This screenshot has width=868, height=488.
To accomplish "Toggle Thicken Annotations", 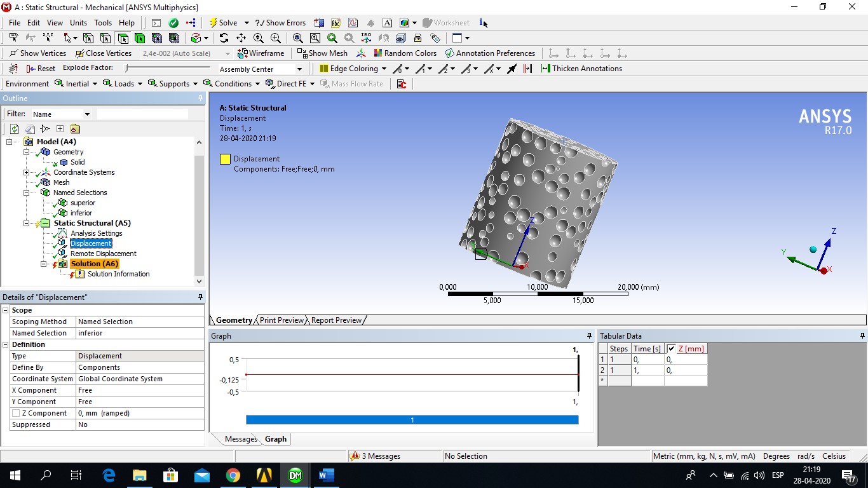I will 581,69.
